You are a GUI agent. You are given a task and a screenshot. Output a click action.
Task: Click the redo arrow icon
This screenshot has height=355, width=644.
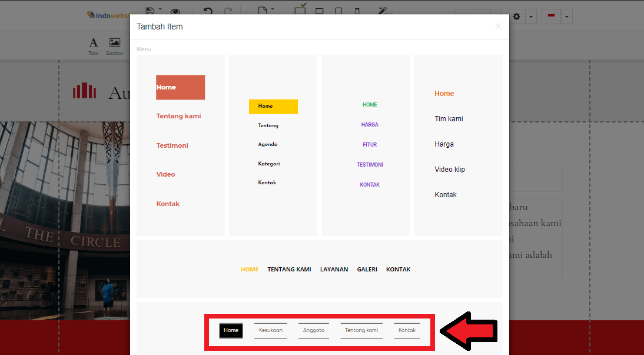[x=228, y=10]
